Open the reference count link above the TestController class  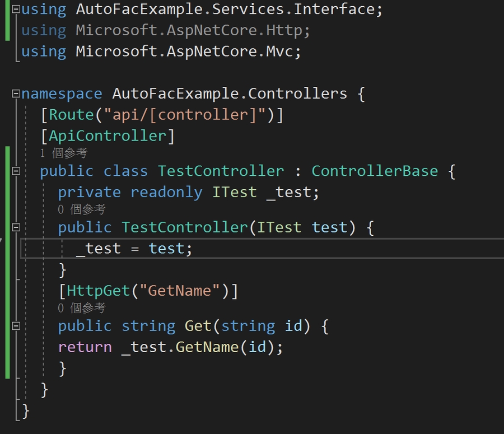tap(63, 153)
